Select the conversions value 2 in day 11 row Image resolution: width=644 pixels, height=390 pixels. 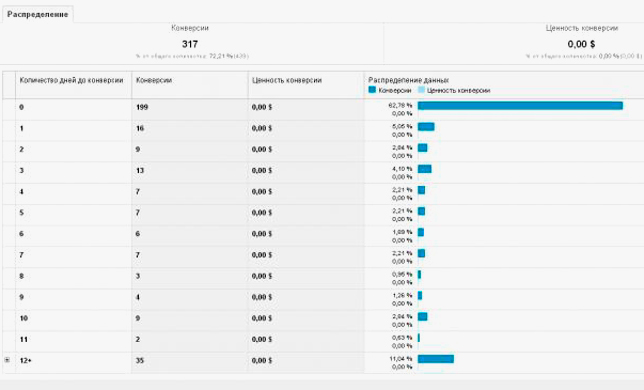138,340
